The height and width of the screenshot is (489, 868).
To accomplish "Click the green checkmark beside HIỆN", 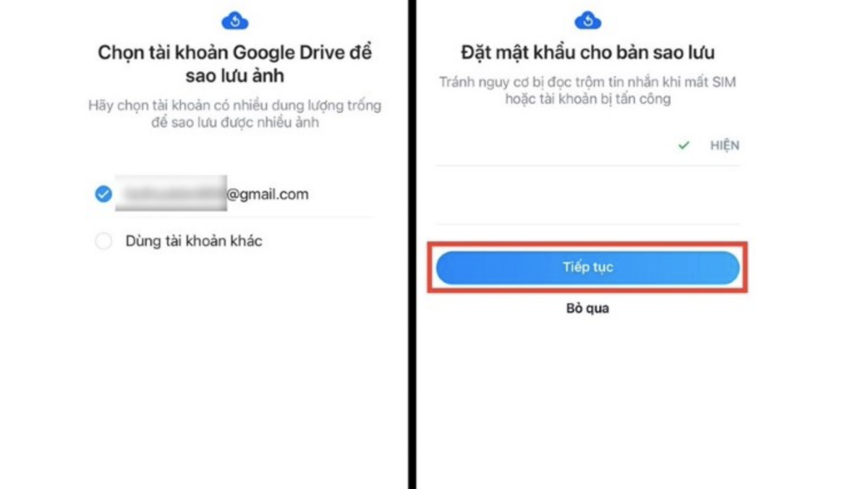I will coord(684,145).
